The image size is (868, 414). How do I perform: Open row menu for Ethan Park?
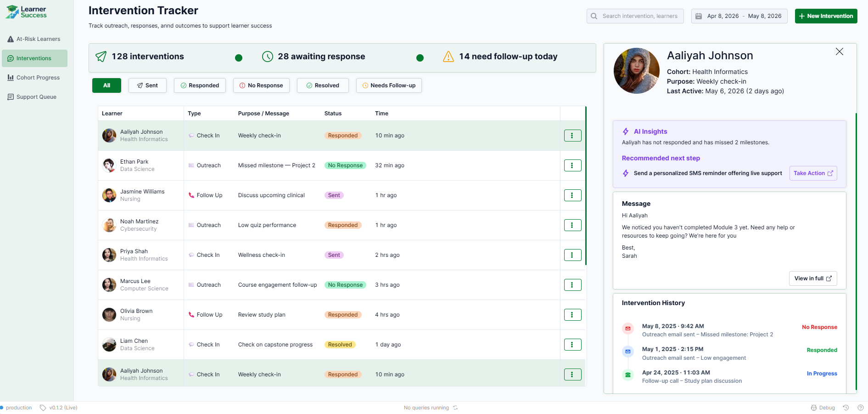point(572,165)
